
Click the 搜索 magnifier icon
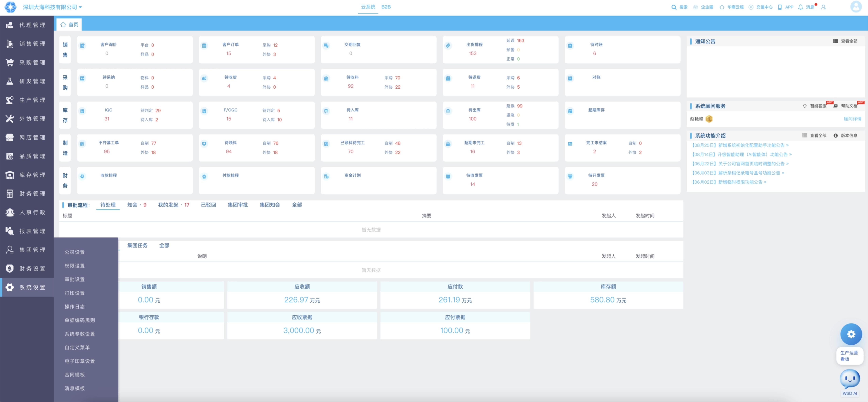674,7
